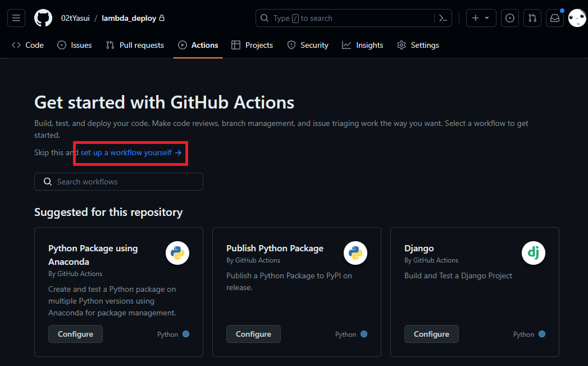
Task: Click 'Publish Python Package' title
Action: tap(275, 248)
